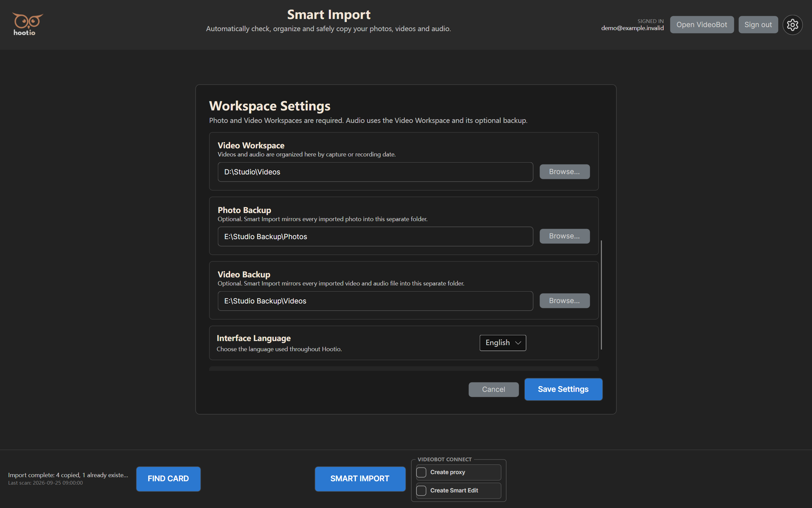Click the settings panel vertical scrollbar

coord(601,295)
